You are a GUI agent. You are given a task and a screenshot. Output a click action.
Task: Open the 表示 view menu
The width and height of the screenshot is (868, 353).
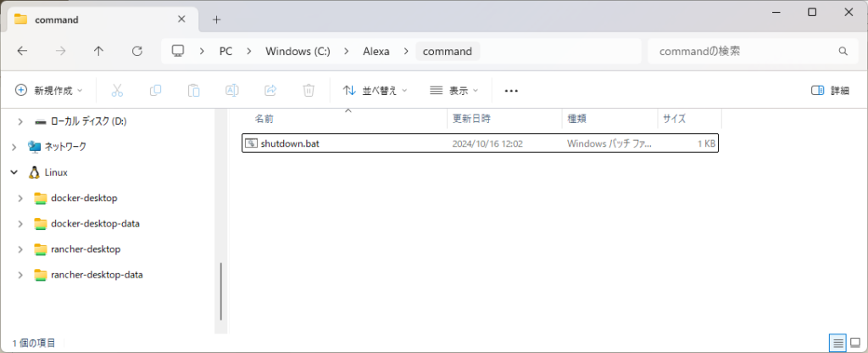pyautogui.click(x=454, y=90)
